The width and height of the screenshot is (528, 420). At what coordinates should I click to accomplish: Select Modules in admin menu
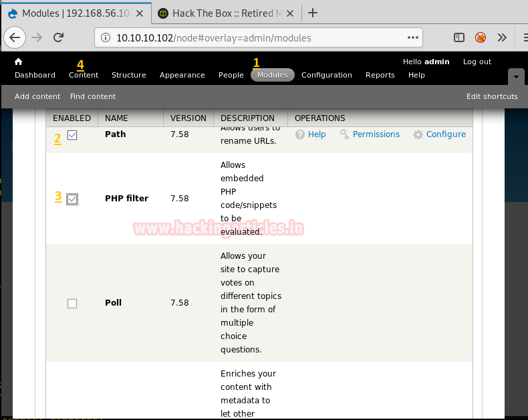(x=273, y=75)
